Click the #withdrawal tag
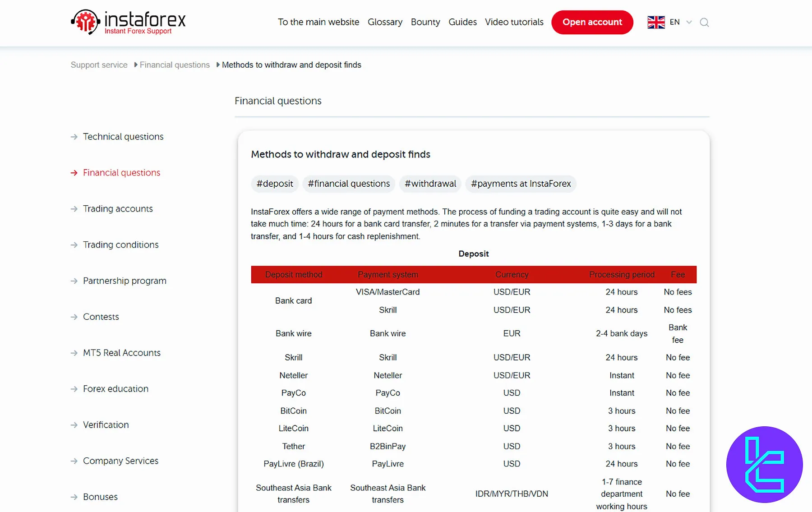Screen dimensions: 812x512 pos(430,184)
